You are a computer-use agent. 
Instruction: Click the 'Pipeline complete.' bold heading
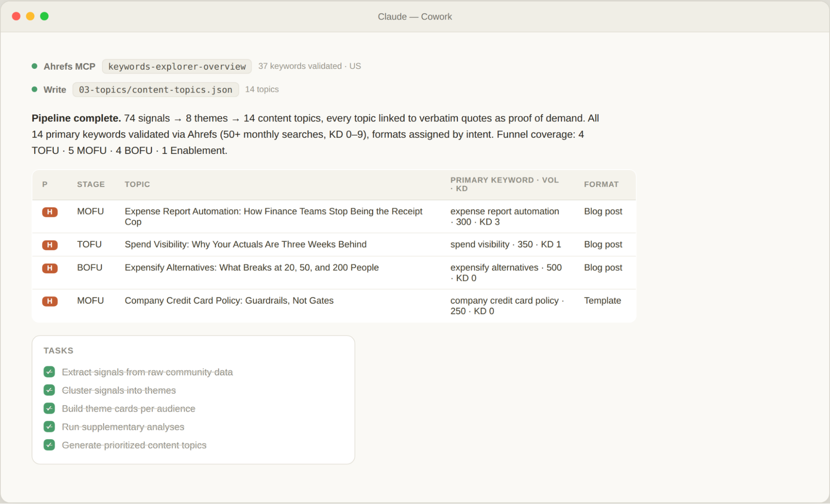(76, 118)
